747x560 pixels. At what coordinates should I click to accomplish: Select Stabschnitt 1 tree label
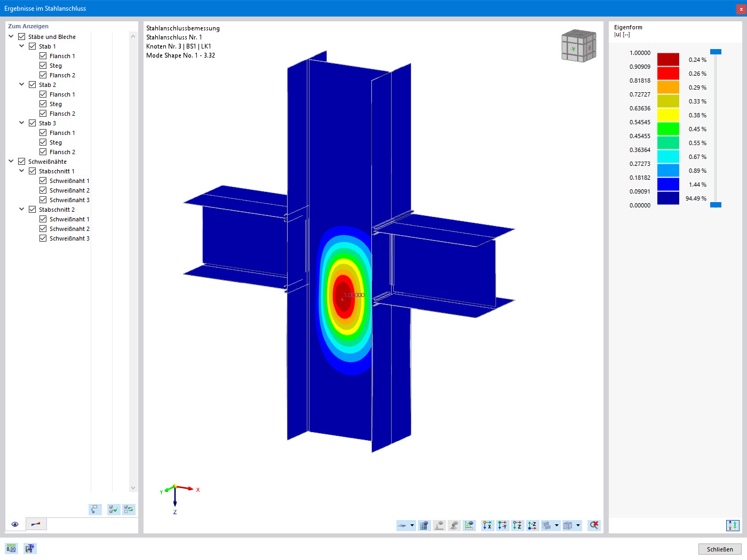coord(57,171)
